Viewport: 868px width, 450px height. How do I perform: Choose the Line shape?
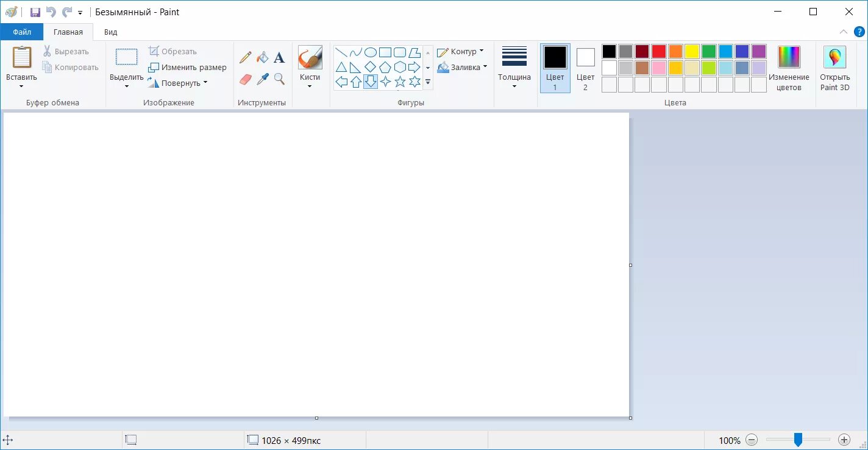(x=341, y=52)
